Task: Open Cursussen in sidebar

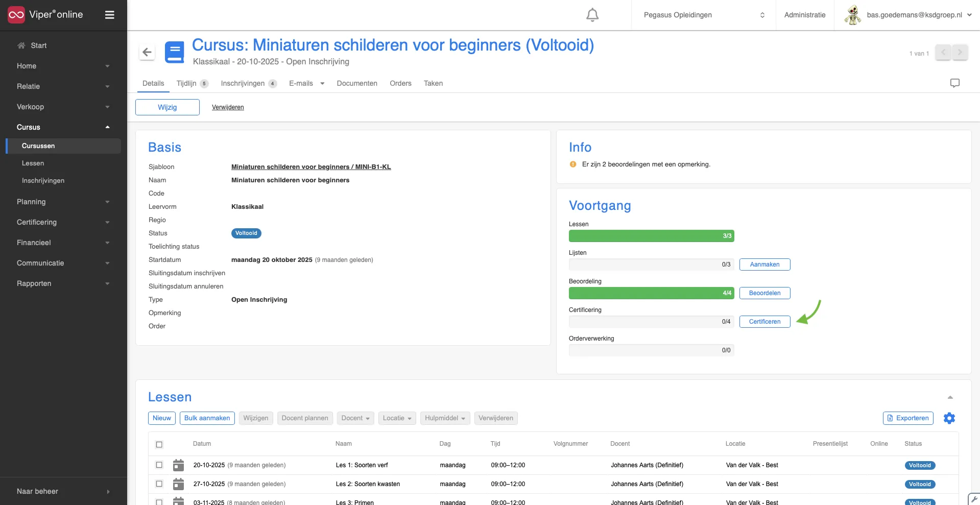Action: [63, 146]
